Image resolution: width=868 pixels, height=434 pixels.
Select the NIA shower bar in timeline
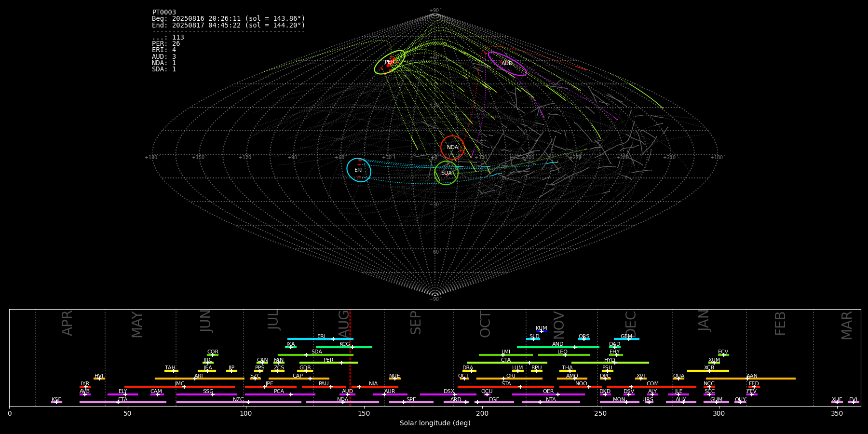375,386
